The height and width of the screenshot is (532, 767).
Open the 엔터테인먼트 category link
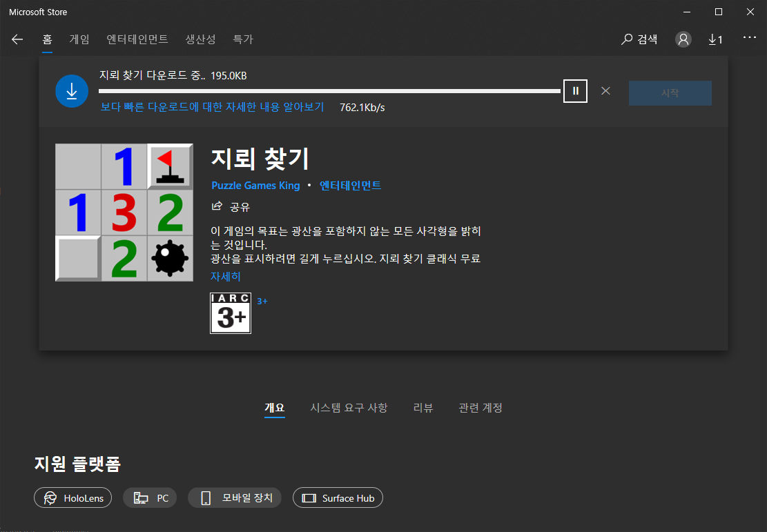pyautogui.click(x=350, y=186)
